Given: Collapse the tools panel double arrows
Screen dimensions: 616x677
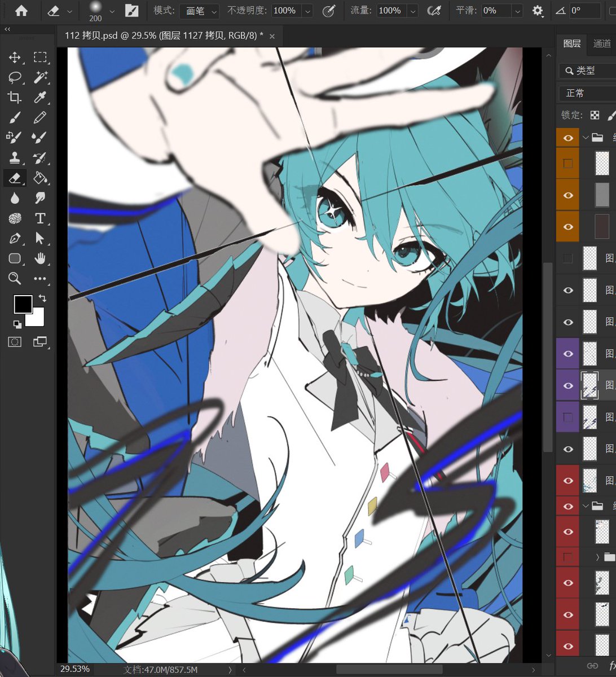Looking at the screenshot, I should (x=7, y=29).
